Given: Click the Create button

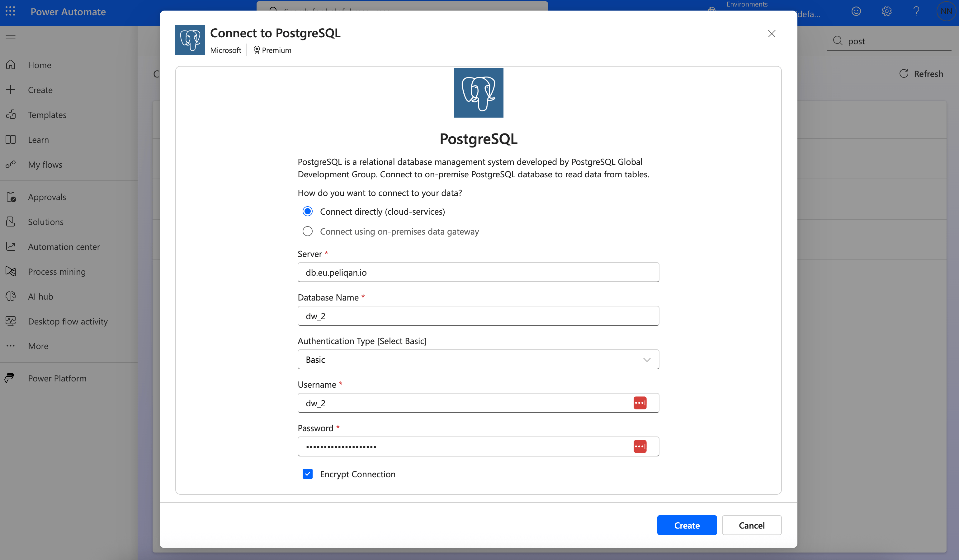Looking at the screenshot, I should click(x=687, y=525).
